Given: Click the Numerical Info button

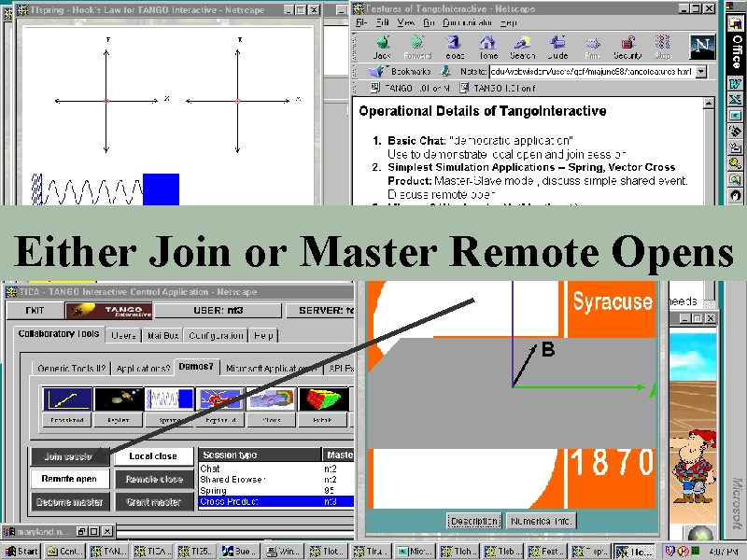Looking at the screenshot, I should (541, 521).
